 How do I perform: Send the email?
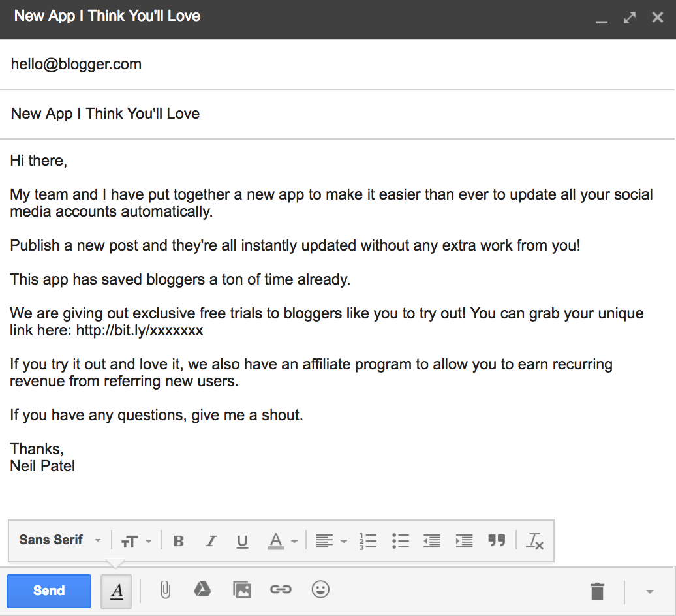[49, 591]
